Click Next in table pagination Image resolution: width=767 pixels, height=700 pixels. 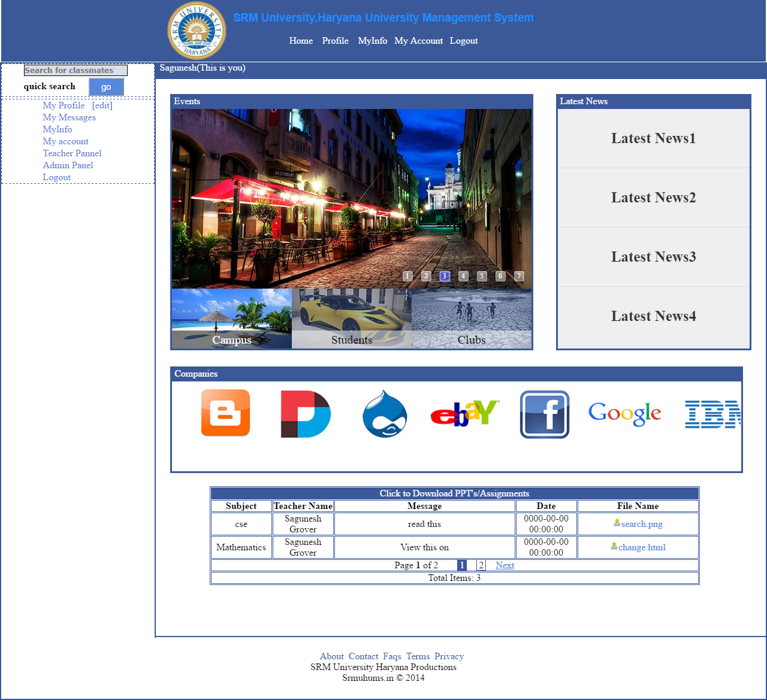tap(505, 565)
